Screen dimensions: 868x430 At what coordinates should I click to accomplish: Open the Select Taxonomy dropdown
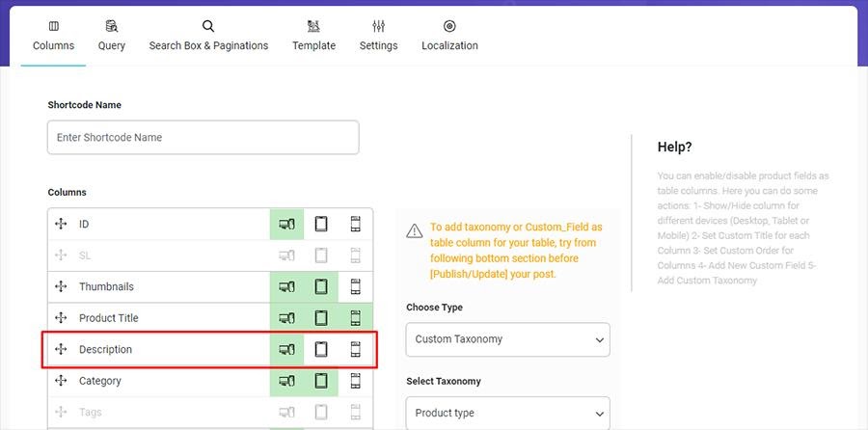[507, 413]
